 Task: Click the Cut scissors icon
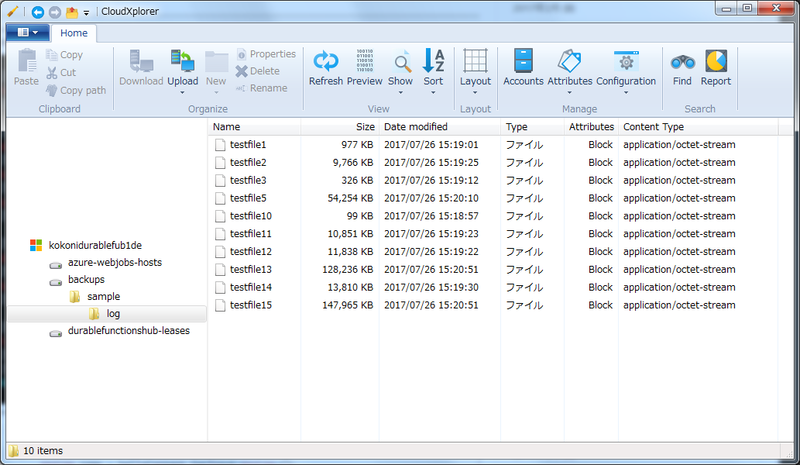[x=52, y=72]
